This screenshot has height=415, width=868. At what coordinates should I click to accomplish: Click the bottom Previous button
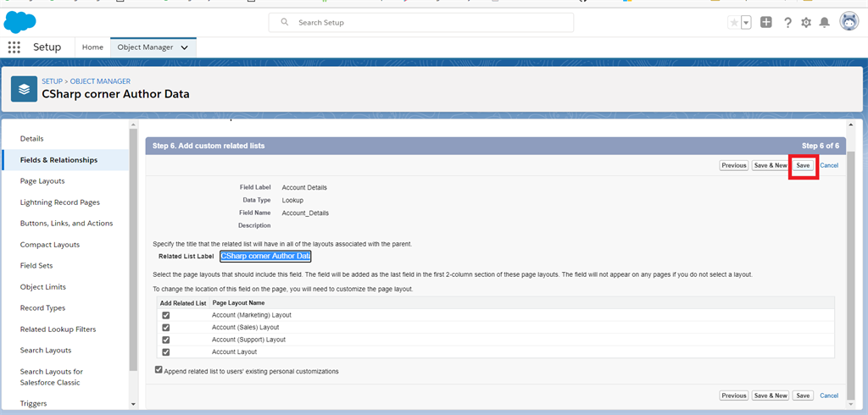733,396
